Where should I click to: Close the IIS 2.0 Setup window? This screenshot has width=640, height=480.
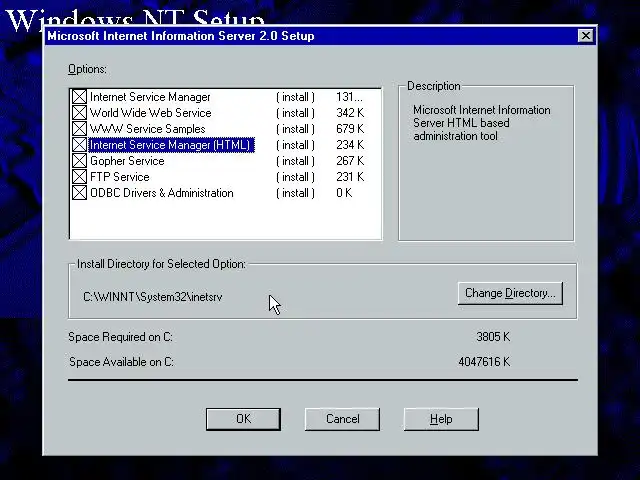(586, 36)
